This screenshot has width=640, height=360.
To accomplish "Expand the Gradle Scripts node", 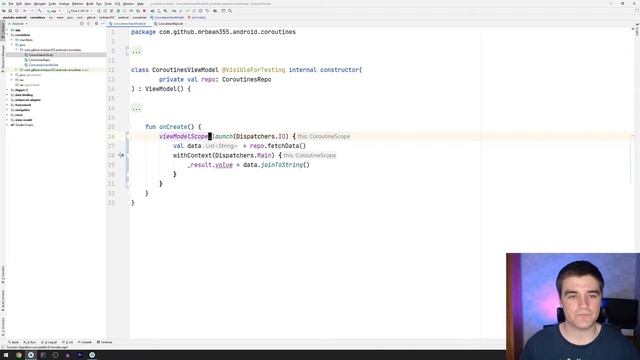I will [x=7, y=125].
